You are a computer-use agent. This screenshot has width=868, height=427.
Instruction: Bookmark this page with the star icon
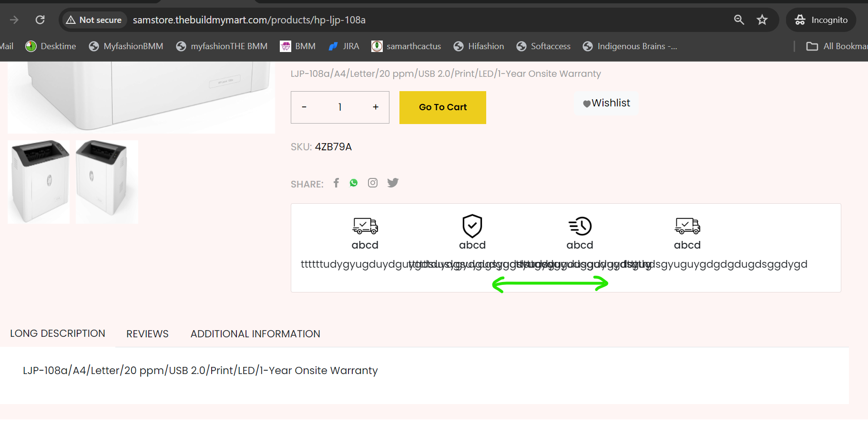click(x=762, y=20)
